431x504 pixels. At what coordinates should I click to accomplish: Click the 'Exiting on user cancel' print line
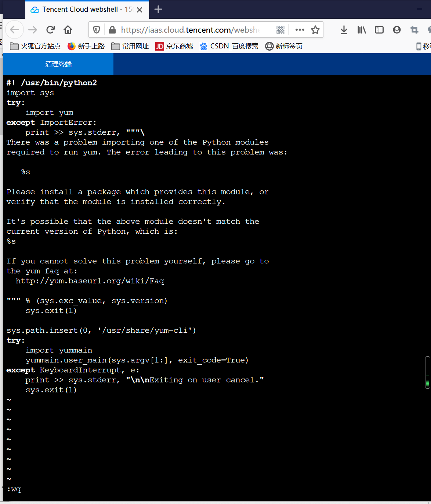pyautogui.click(x=145, y=380)
